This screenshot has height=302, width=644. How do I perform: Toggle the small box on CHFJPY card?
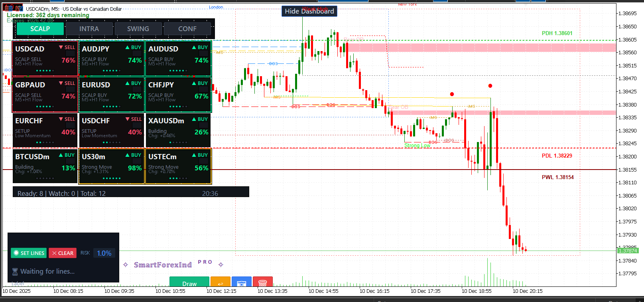[203, 89]
